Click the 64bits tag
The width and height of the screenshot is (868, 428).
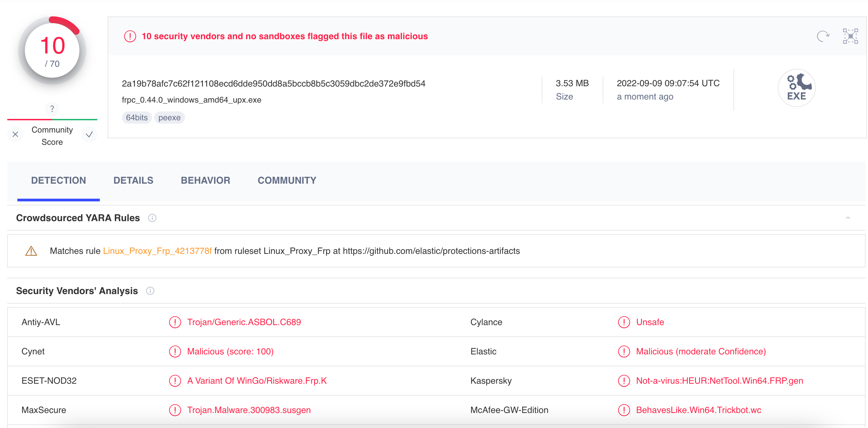[137, 118]
